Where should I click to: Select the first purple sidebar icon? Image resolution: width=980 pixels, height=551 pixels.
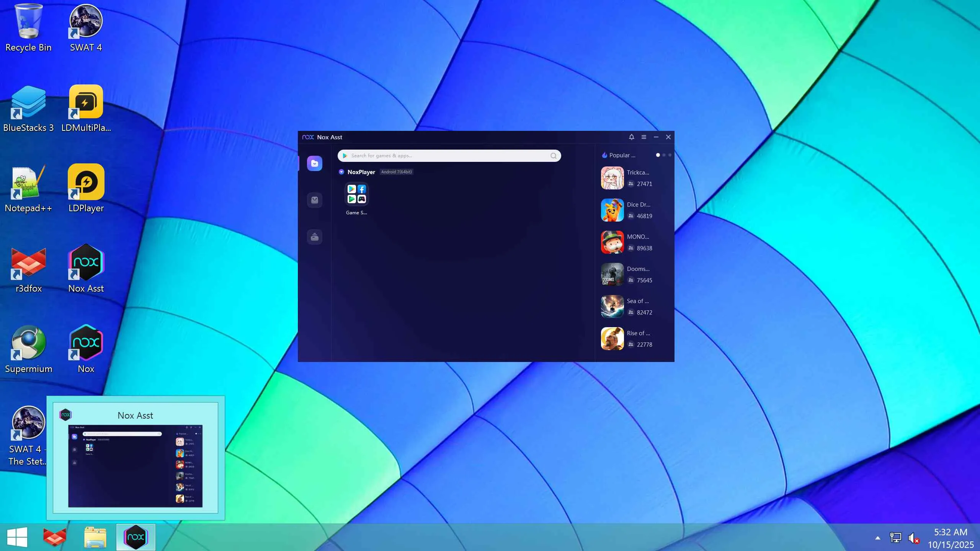coord(315,163)
